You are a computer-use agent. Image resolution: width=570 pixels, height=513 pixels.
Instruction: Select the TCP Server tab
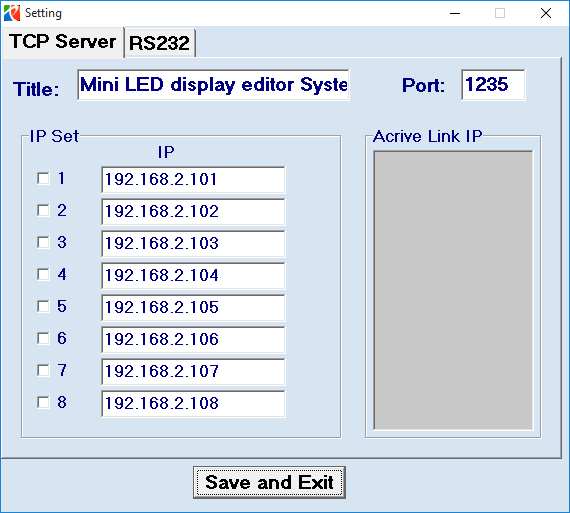(63, 42)
